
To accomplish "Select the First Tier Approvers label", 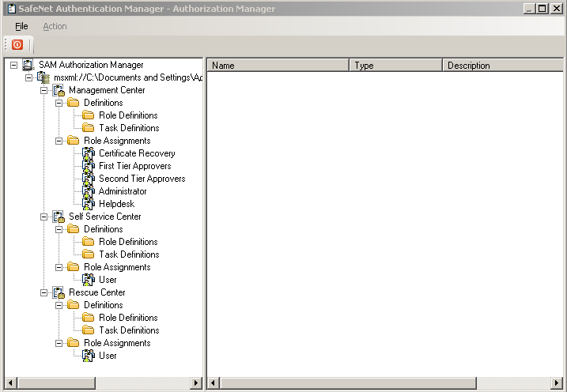I will pyautogui.click(x=135, y=166).
